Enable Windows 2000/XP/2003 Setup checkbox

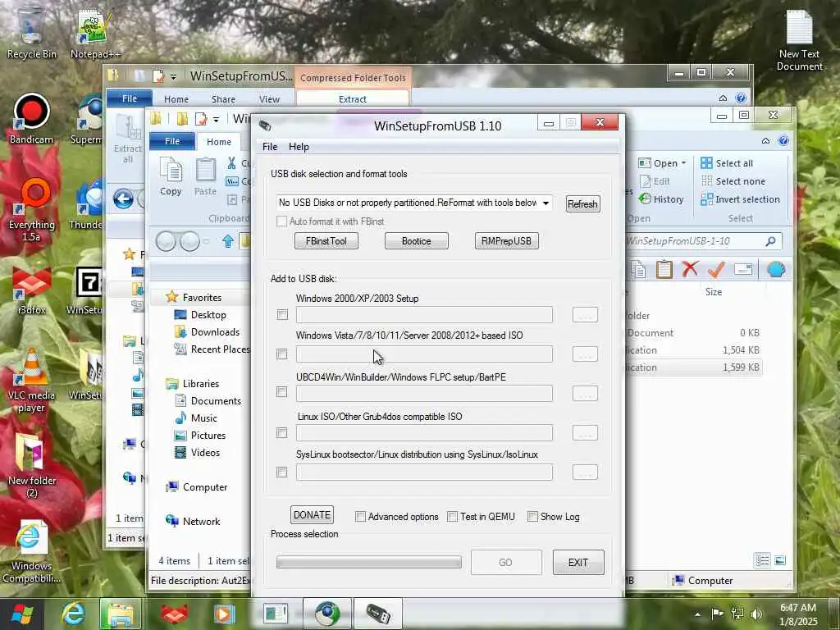282,314
